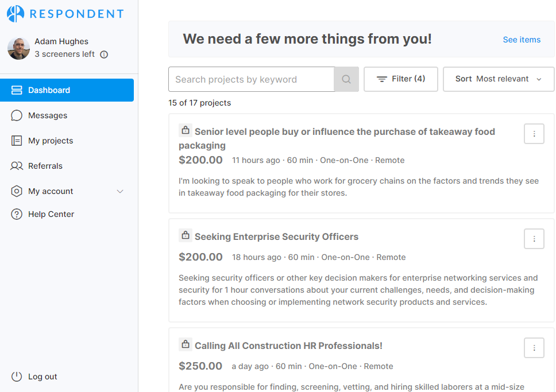
Task: Click the search magnifier icon
Action: point(346,79)
